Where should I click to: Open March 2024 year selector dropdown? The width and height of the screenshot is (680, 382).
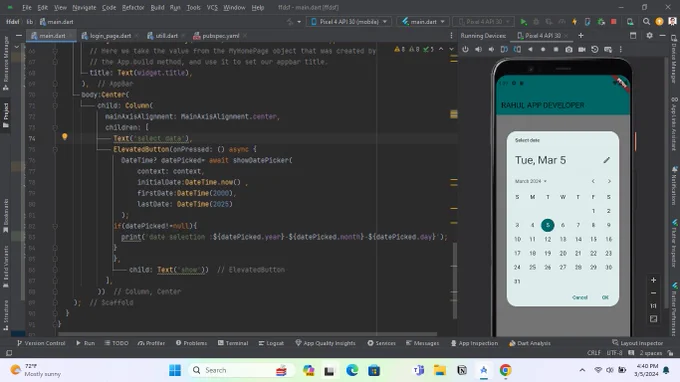(x=530, y=181)
